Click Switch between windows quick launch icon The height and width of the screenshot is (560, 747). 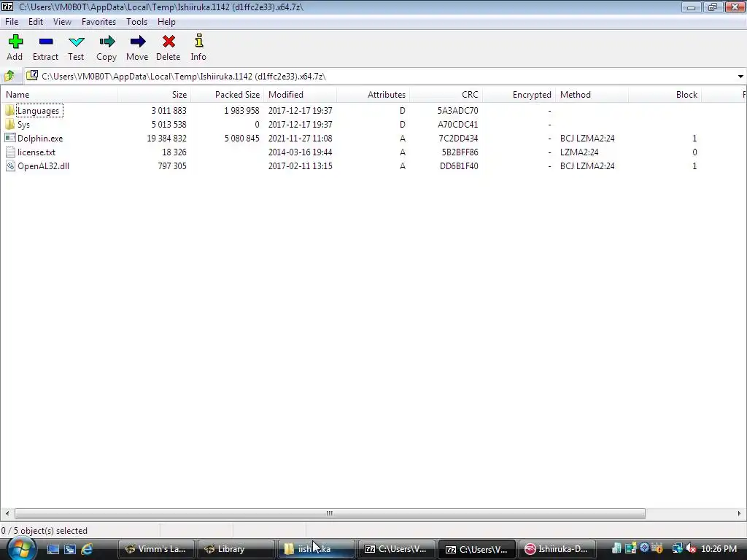70,549
